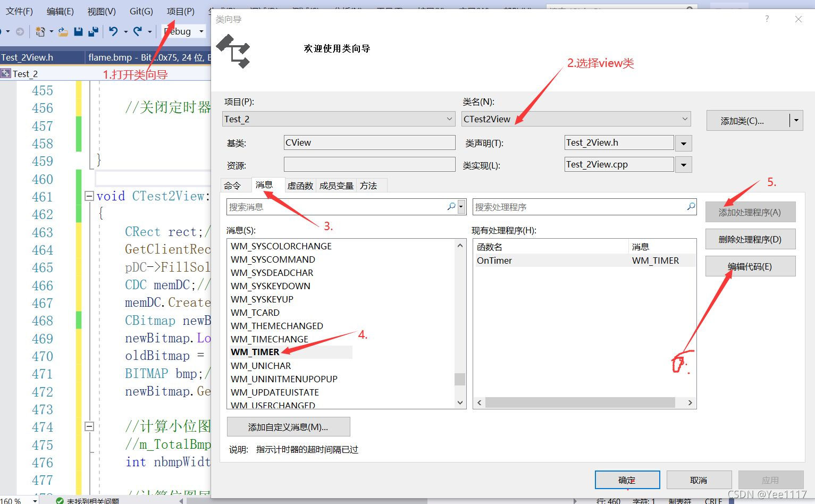Open the class declaration Test_2View.h dropdown arrow

click(684, 144)
